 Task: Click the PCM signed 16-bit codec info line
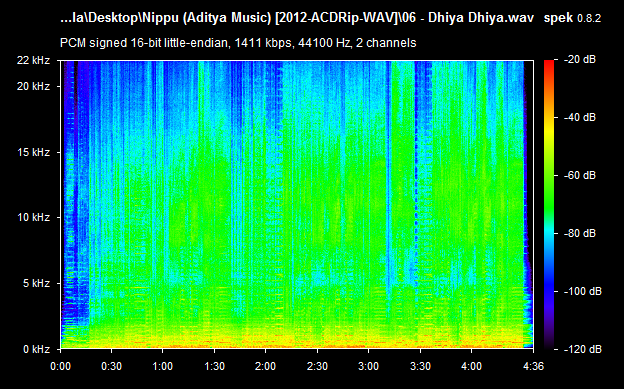pos(238,43)
